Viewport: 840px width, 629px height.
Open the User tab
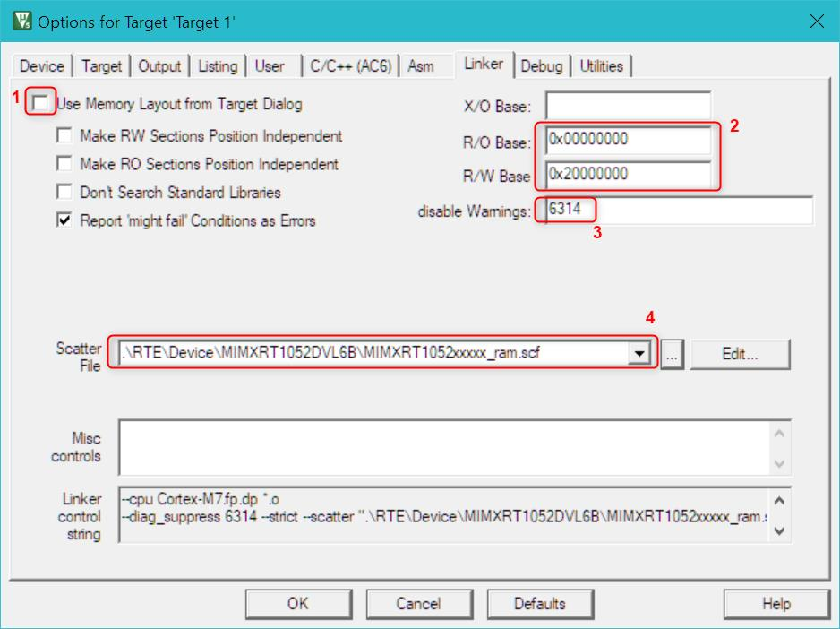[x=270, y=66]
